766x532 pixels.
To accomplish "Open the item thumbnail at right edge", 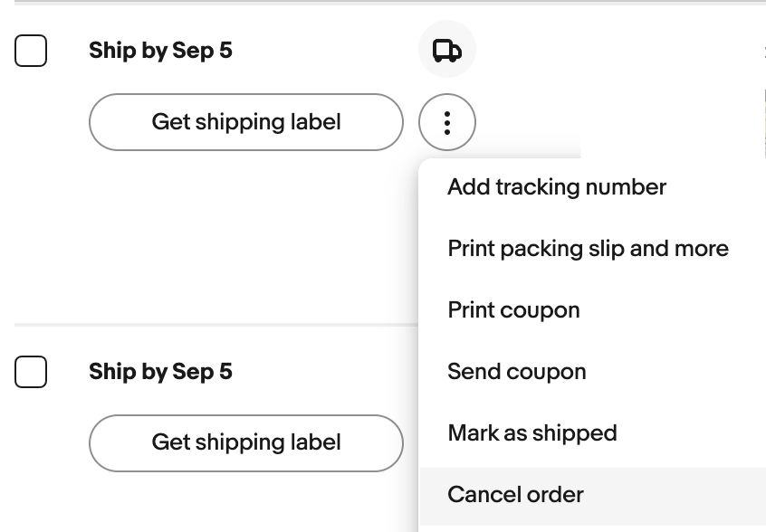I will coord(764,123).
